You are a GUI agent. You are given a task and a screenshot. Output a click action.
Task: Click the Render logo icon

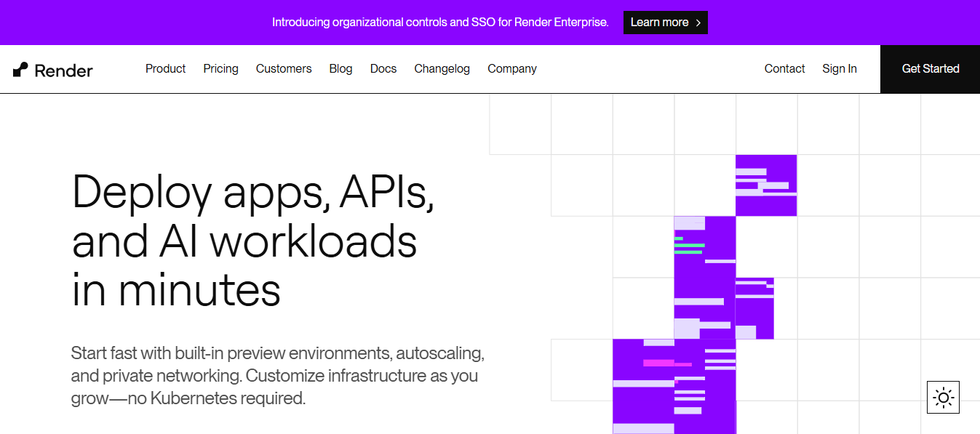click(x=20, y=70)
